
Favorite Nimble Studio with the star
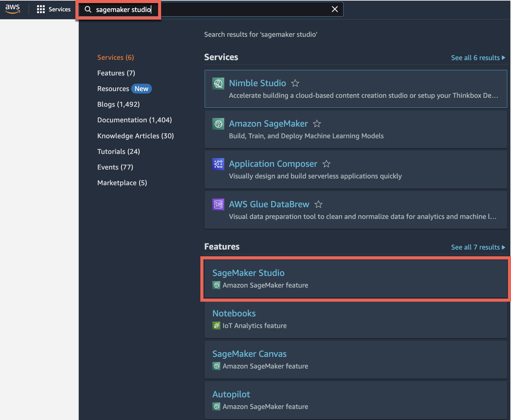[x=295, y=83]
